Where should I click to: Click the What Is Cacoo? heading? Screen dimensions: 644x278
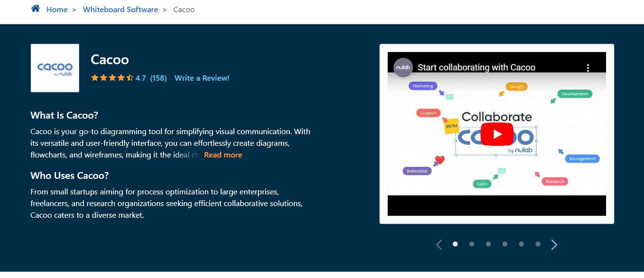(64, 115)
